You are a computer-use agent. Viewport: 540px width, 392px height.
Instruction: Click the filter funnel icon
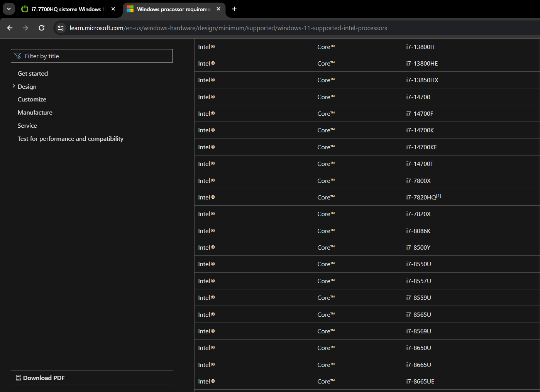click(18, 56)
